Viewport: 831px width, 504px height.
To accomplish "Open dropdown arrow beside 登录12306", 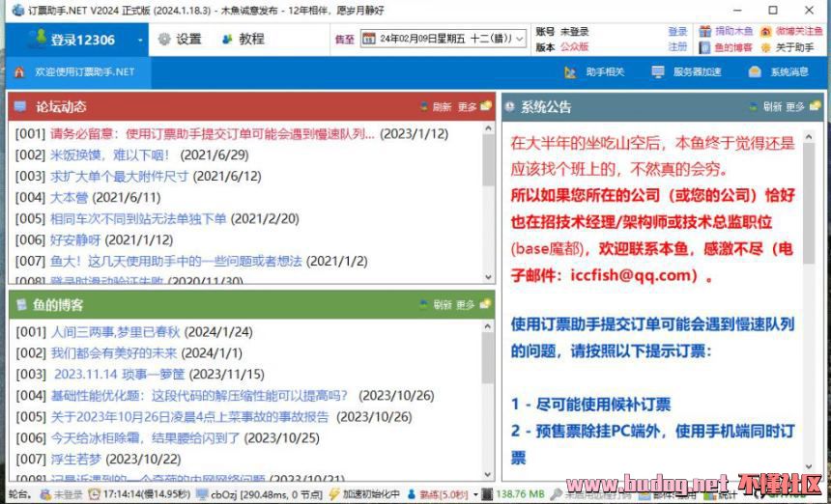I will click(x=141, y=40).
